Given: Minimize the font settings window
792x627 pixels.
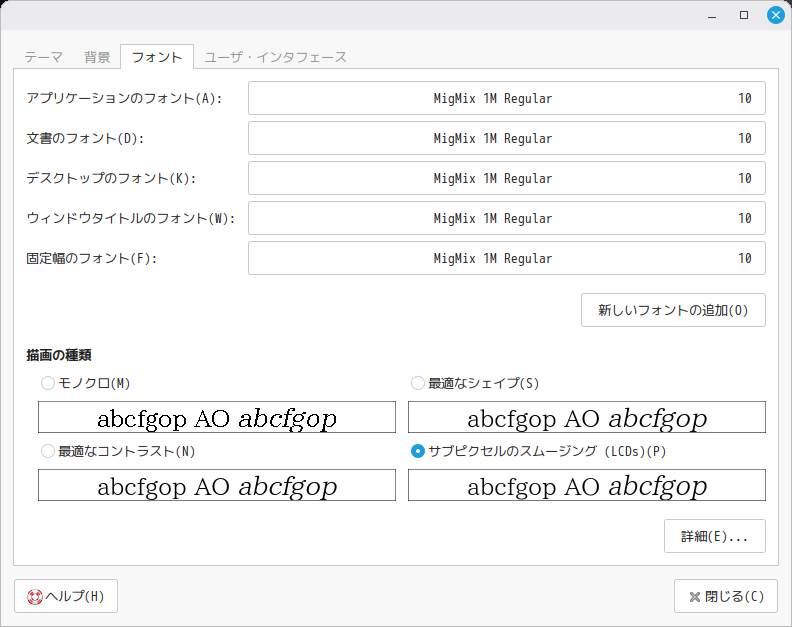Looking at the screenshot, I should 712,15.
